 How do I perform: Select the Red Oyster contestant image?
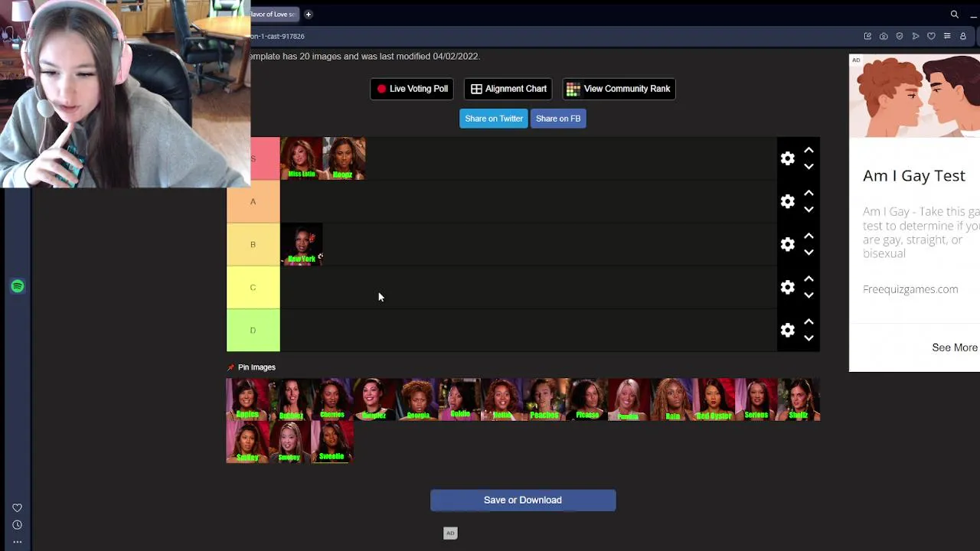[714, 399]
